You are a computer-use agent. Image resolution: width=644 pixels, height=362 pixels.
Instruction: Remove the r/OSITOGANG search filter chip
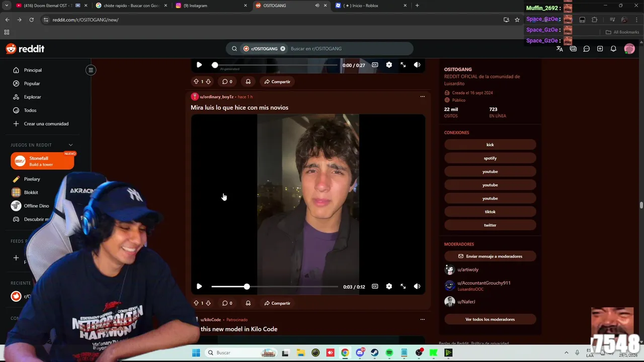click(x=283, y=49)
